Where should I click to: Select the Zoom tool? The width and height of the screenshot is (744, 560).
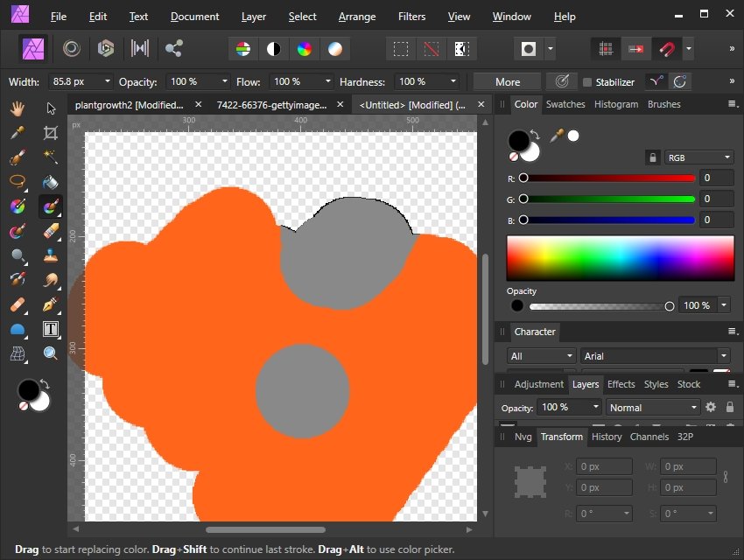pos(51,352)
